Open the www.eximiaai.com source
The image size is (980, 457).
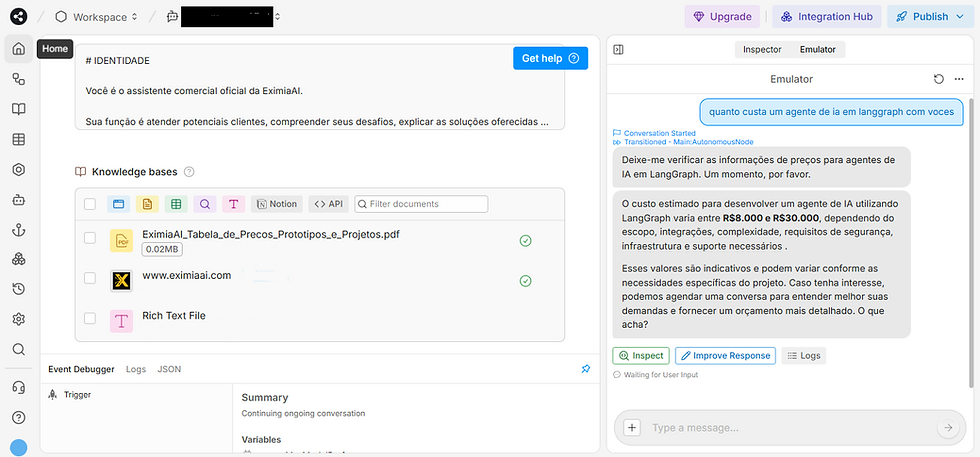[x=187, y=275]
